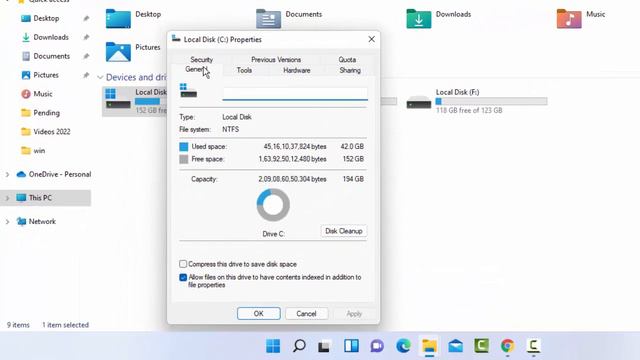Open the Windows Start menu
The height and width of the screenshot is (360, 640).
pos(273,346)
